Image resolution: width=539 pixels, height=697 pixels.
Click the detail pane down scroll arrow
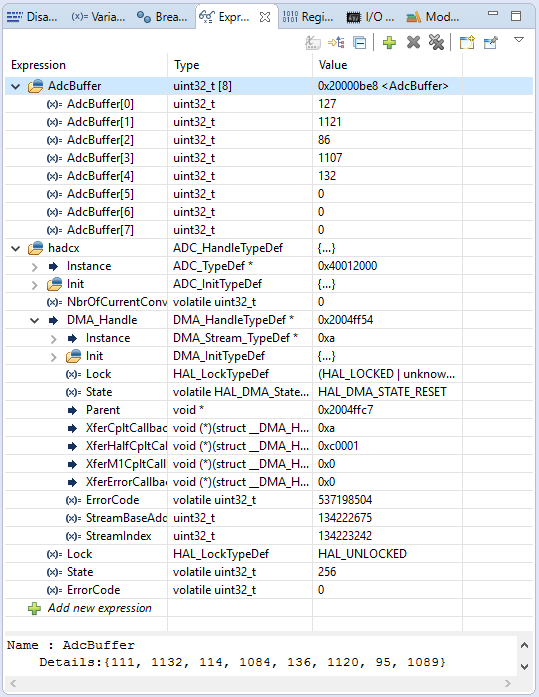[524, 666]
